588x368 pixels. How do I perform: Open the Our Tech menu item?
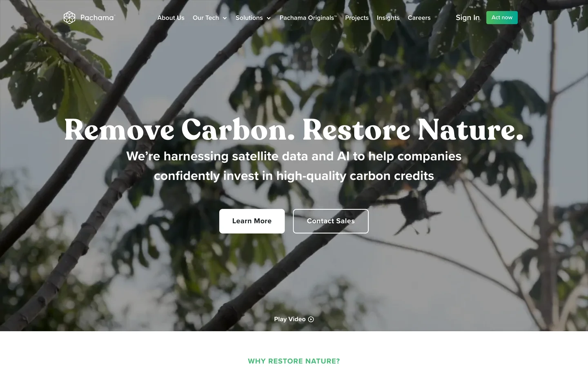pyautogui.click(x=206, y=18)
